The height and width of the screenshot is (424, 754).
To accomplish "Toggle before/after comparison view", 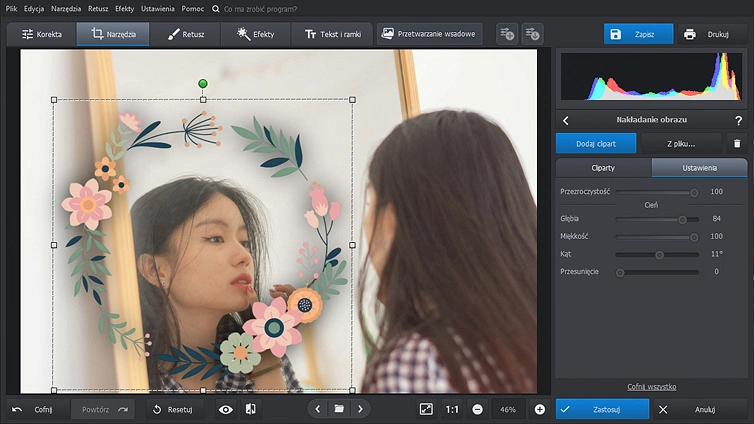I will 251,409.
